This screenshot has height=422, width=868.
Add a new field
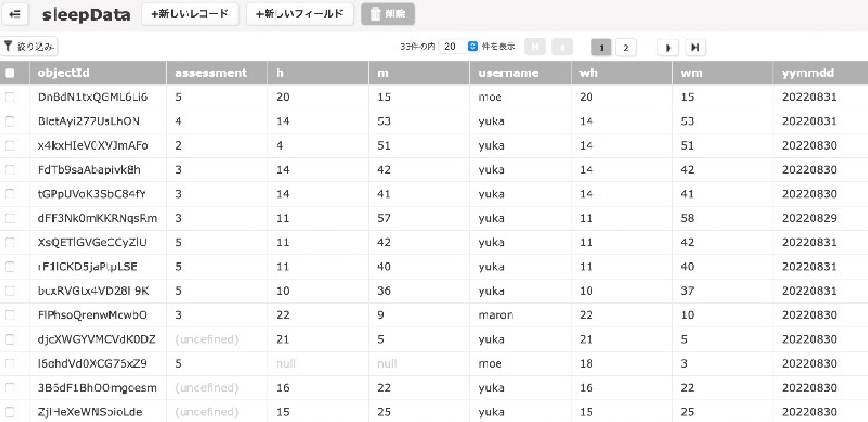pos(300,14)
